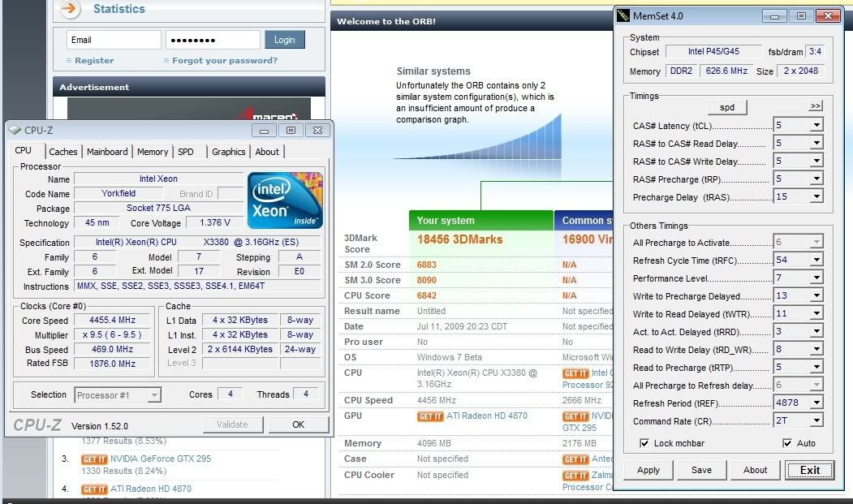Viewport: 853px width, 504px height.
Task: Switch to the Caches tab in CPU-Z
Action: [x=63, y=152]
